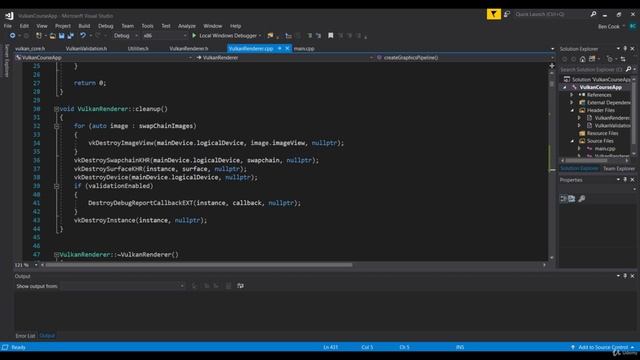The image size is (640, 360).
Task: Click the Undo arrow in the toolbar
Action: coord(83,36)
